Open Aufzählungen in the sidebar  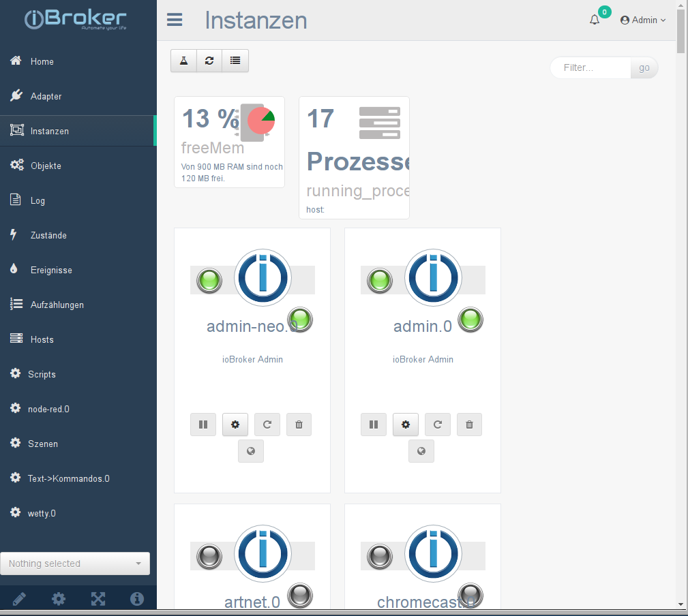coord(78,305)
